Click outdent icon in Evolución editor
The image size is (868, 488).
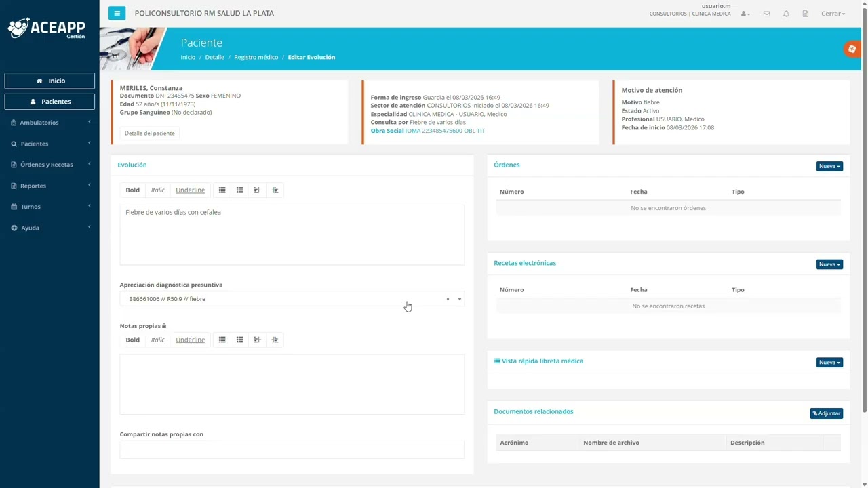(257, 190)
